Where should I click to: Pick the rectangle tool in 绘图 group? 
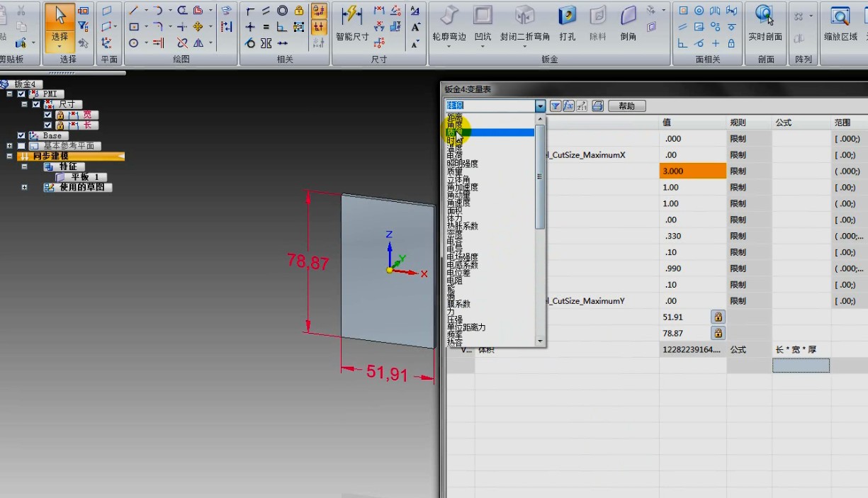(x=133, y=26)
